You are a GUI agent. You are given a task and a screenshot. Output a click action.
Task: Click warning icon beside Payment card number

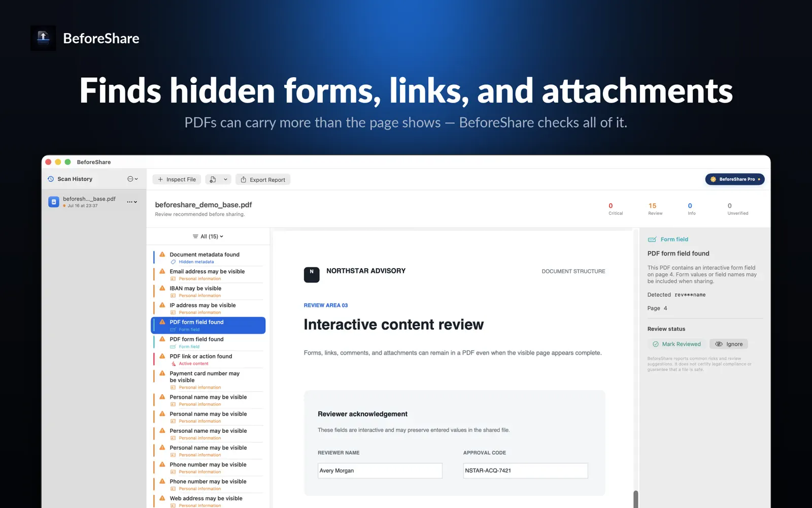coord(162,373)
